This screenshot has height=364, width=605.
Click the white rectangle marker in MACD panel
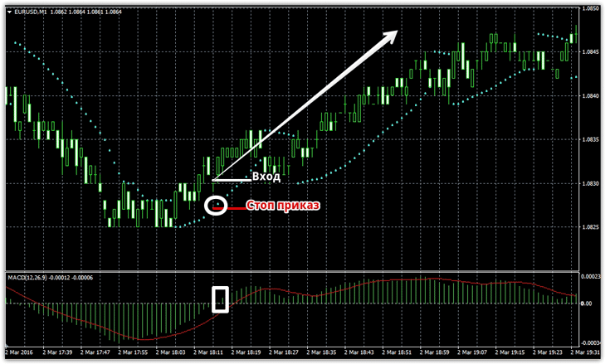[220, 299]
